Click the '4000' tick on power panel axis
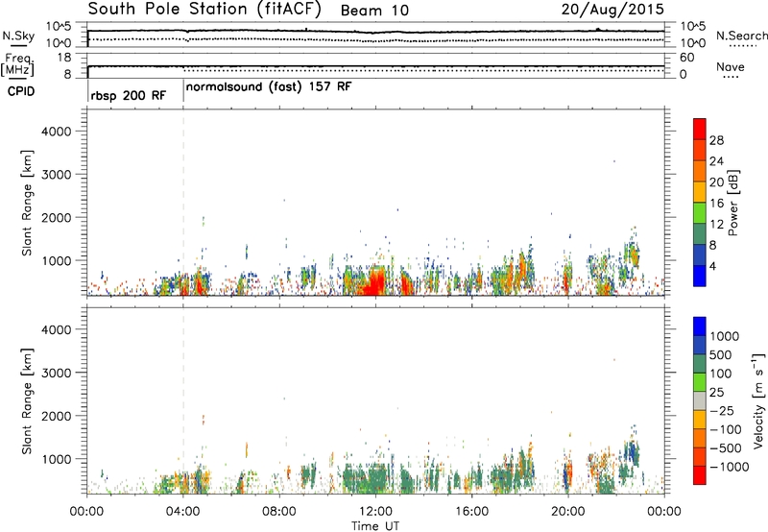Viewport: 768px width, 532px height. (56, 132)
